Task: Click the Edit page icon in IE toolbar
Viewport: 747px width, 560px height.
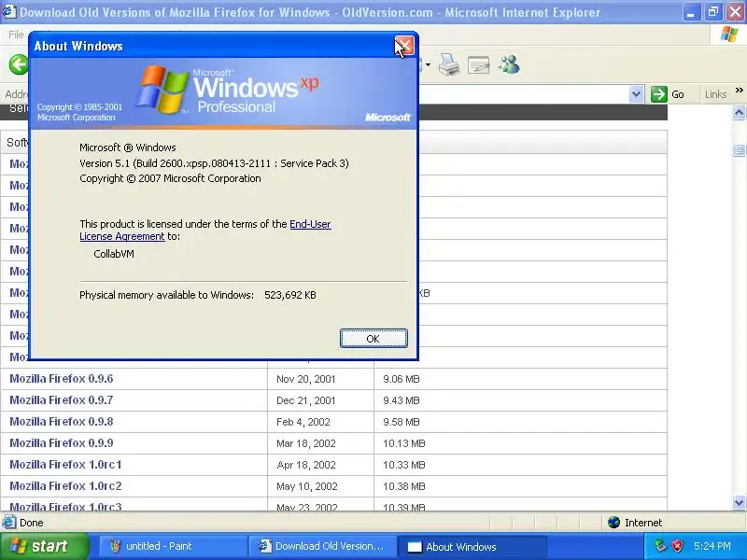Action: 479,64
